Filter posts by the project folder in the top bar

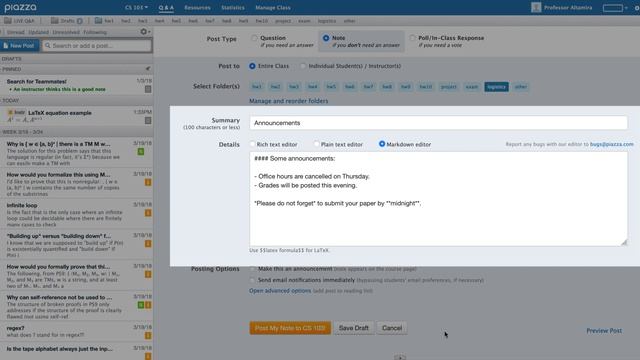tap(283, 21)
